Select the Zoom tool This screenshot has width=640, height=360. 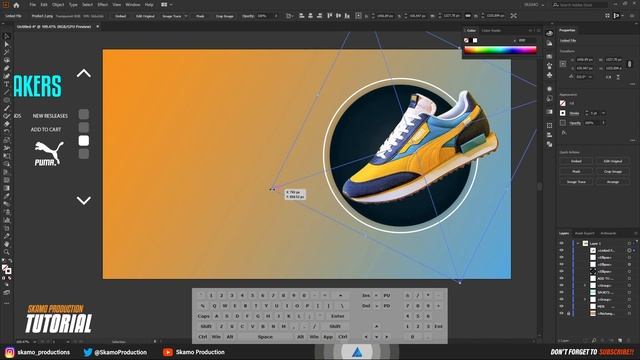click(x=7, y=252)
